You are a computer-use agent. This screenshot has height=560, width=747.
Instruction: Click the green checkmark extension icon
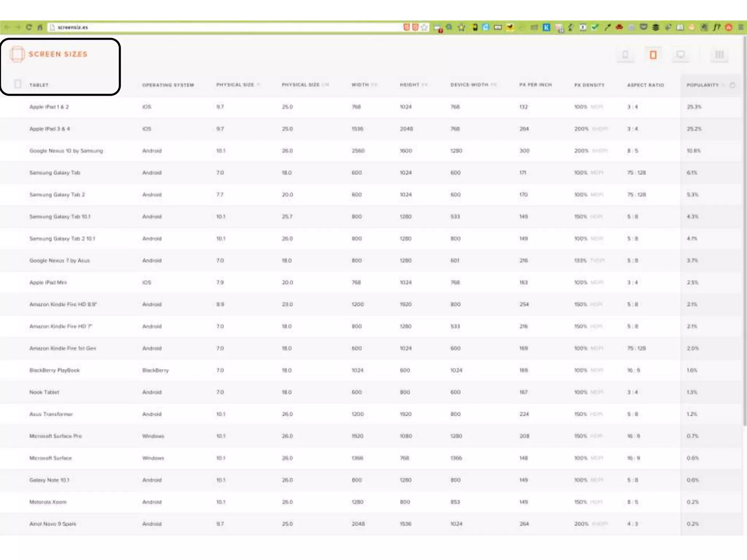[x=595, y=27]
